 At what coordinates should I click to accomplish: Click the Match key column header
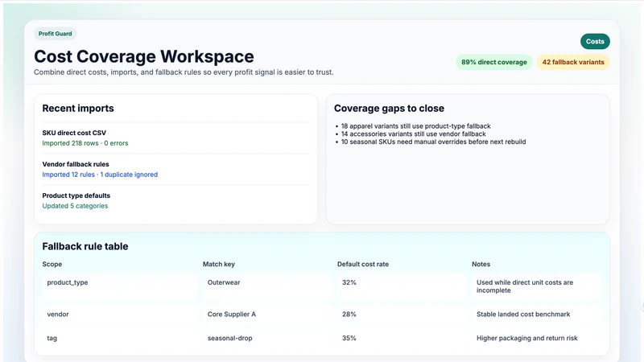[x=218, y=265]
